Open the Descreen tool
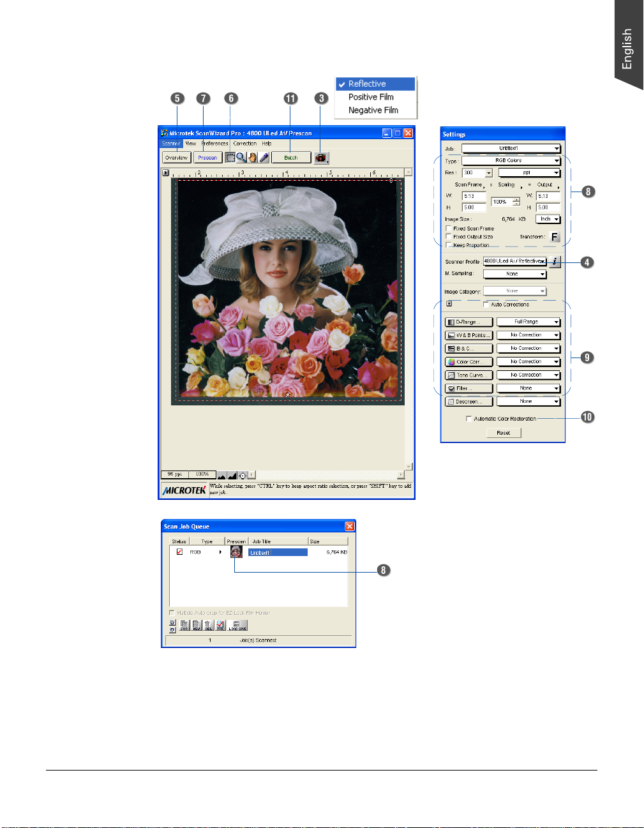Screen dimensions: 644x828 (468, 402)
